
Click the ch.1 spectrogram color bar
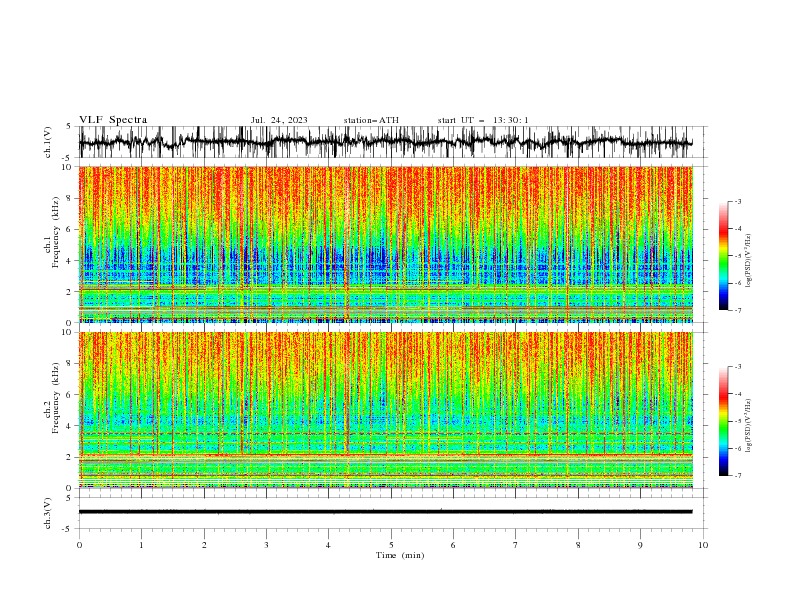723,256
